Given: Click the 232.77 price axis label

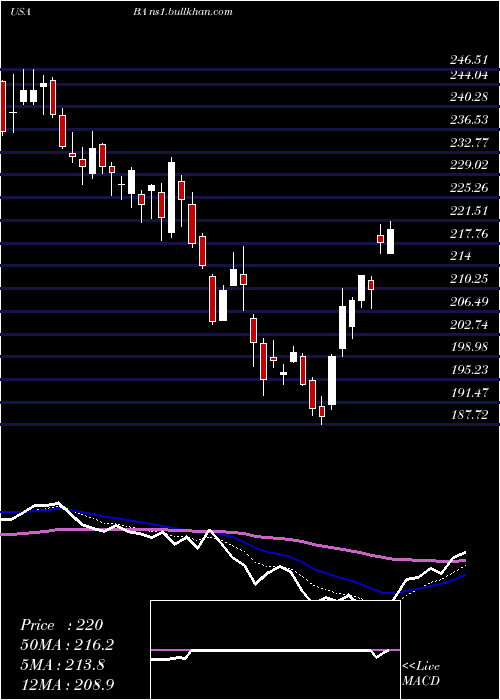Looking at the screenshot, I should click(468, 143).
